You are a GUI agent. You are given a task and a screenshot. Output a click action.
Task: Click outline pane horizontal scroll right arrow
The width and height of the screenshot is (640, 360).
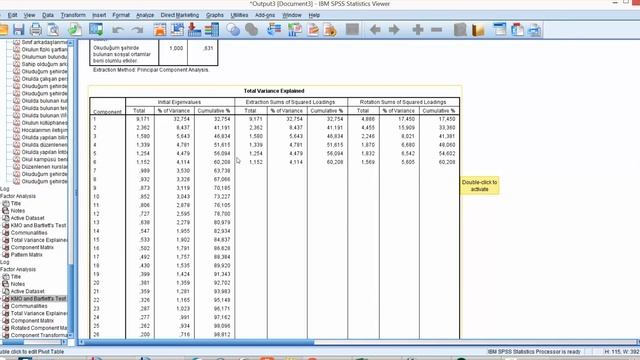(64, 342)
